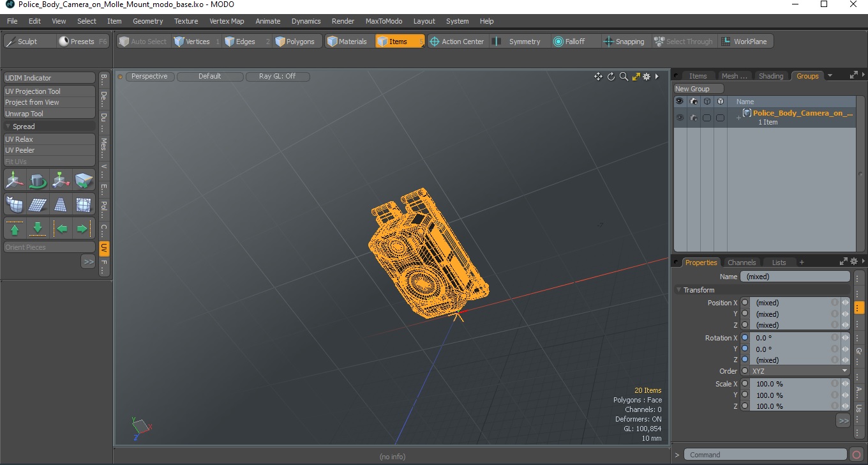Viewport: 868px width, 465px height.
Task: Click the trapezoid perspective grid icon
Action: click(x=61, y=204)
